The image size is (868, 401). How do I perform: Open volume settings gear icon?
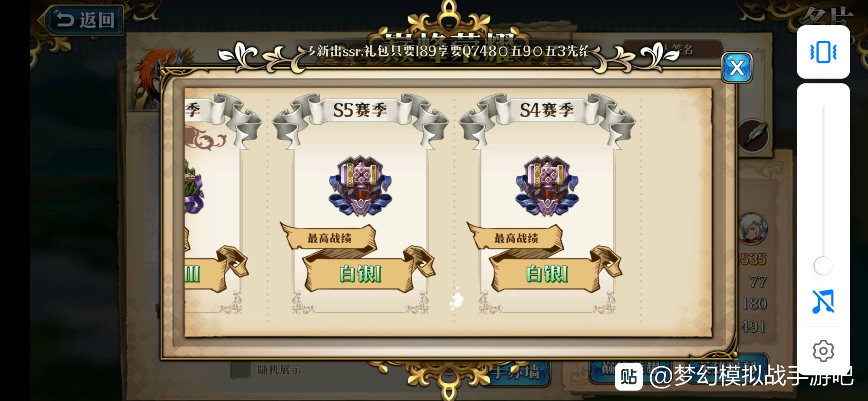(x=823, y=351)
